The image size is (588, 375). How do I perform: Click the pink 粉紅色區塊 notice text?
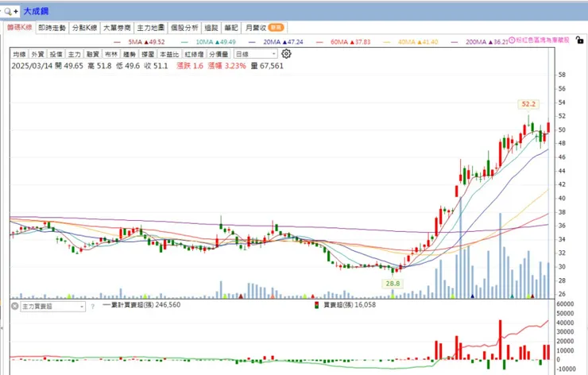(543, 41)
